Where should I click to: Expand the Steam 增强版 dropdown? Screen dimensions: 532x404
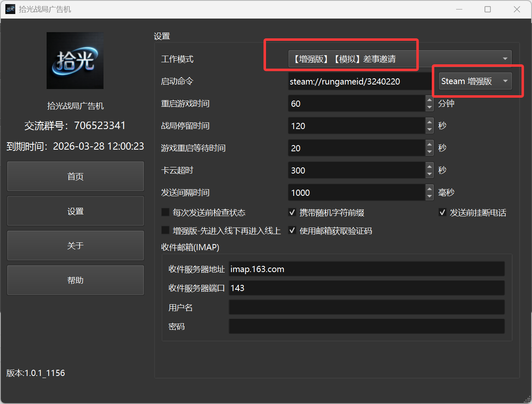475,81
